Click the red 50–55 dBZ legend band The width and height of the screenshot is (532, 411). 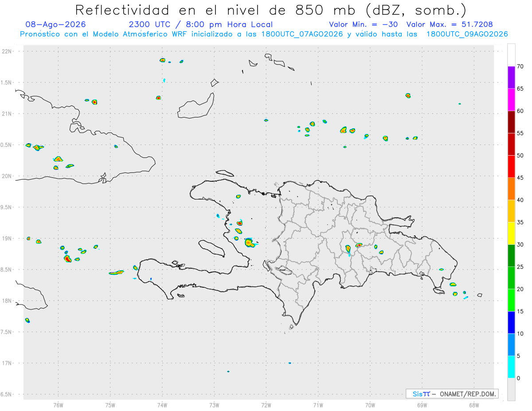(511, 144)
